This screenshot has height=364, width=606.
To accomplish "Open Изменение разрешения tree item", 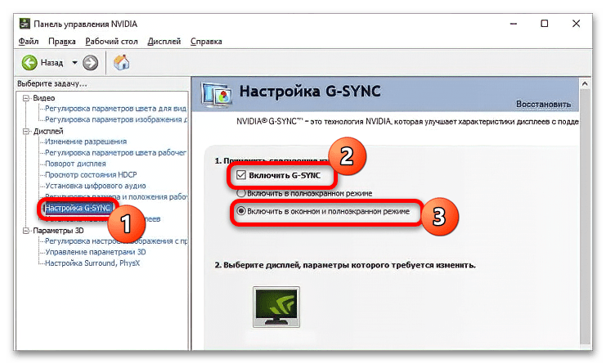I will click(86, 142).
